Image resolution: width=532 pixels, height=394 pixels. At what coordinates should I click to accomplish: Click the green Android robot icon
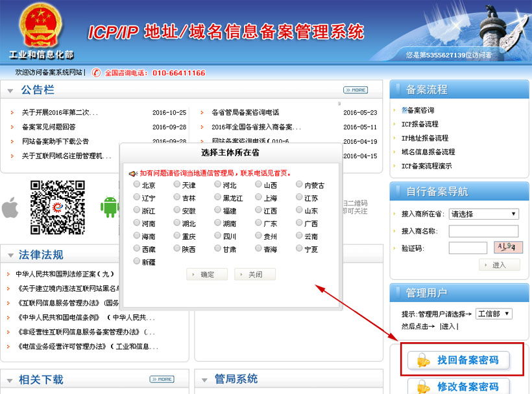109,206
